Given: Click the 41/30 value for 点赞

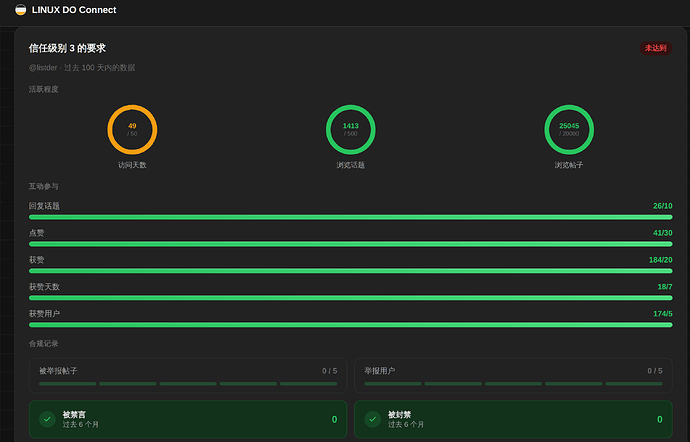Looking at the screenshot, I should click(663, 233).
